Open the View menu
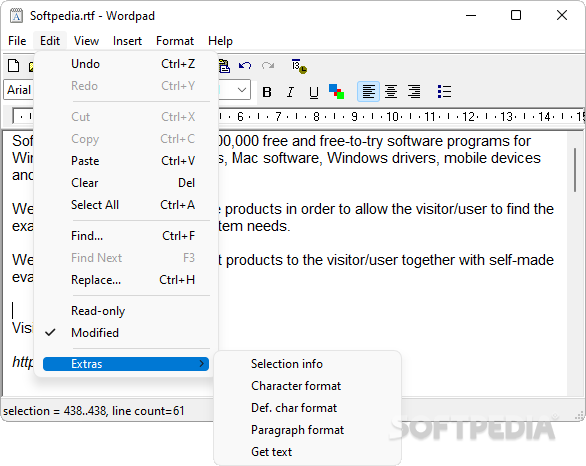 coord(86,41)
